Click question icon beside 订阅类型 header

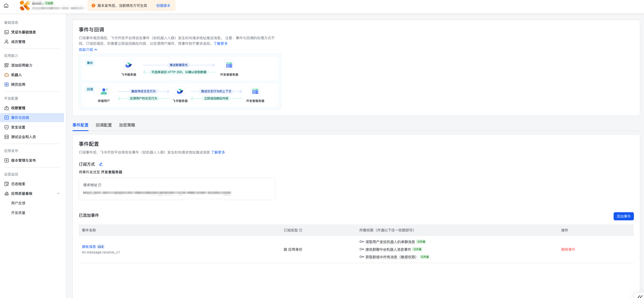click(x=301, y=230)
